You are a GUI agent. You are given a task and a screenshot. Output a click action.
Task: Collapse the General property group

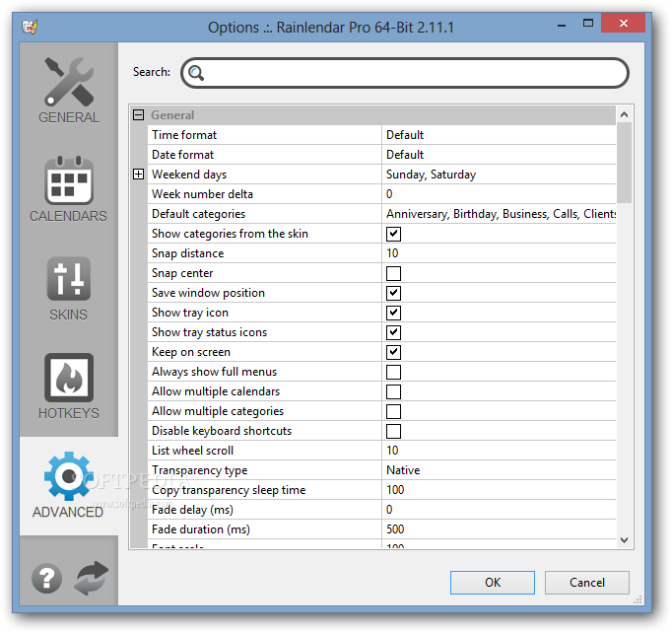click(138, 115)
